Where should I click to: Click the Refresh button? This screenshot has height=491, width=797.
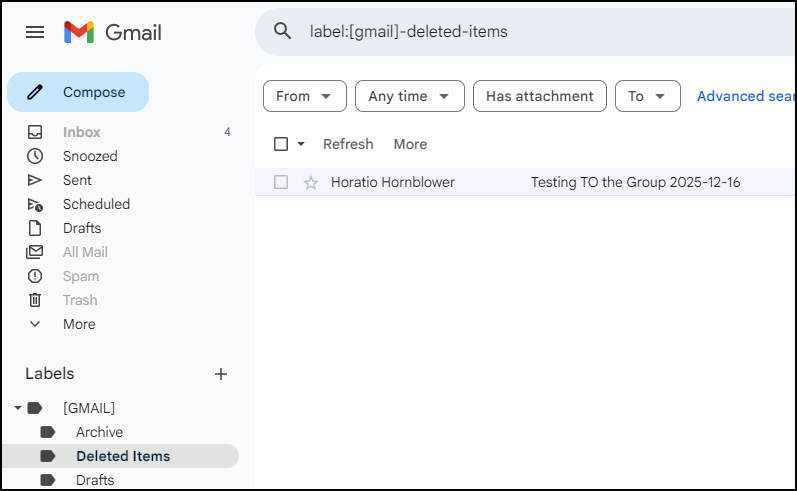348,144
